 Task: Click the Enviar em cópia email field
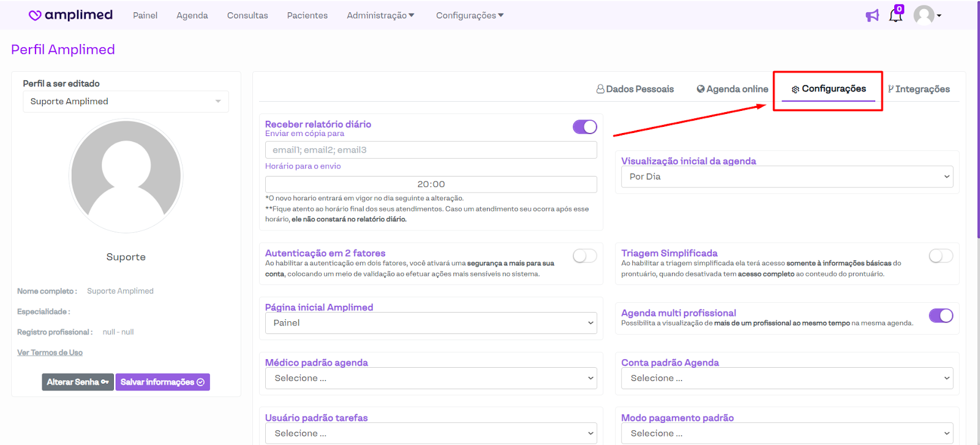(431, 150)
